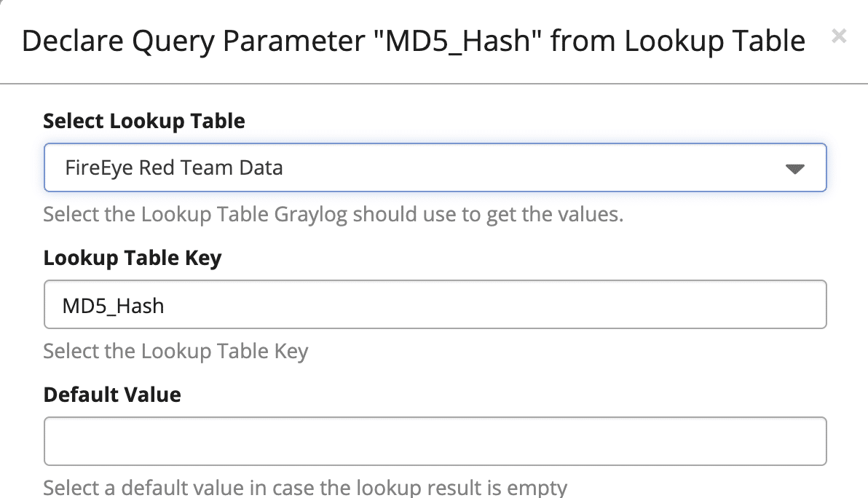Click the dialog title heading text

[413, 41]
